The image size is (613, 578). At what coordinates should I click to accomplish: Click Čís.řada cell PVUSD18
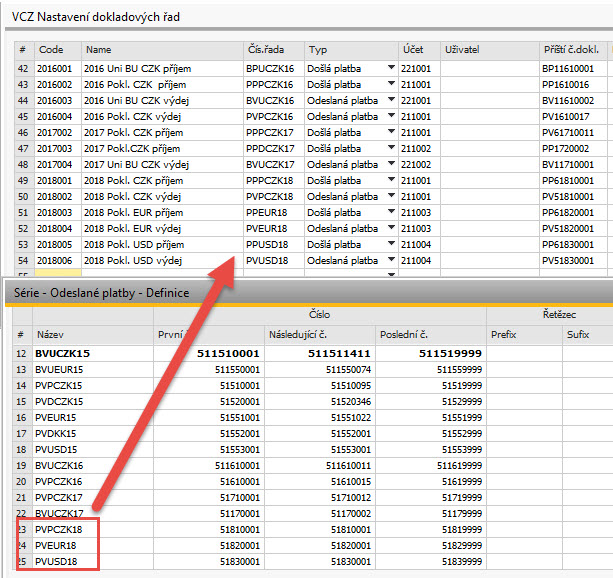[274, 260]
